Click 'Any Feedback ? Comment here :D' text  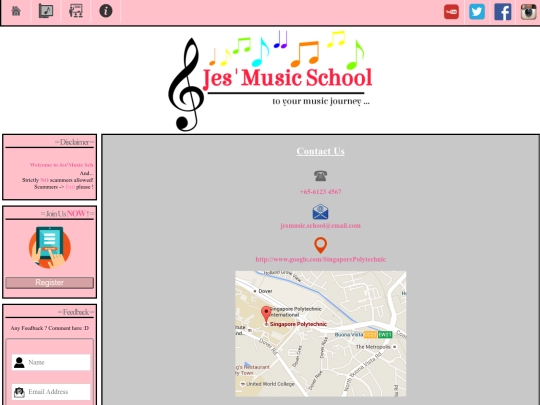(50, 328)
